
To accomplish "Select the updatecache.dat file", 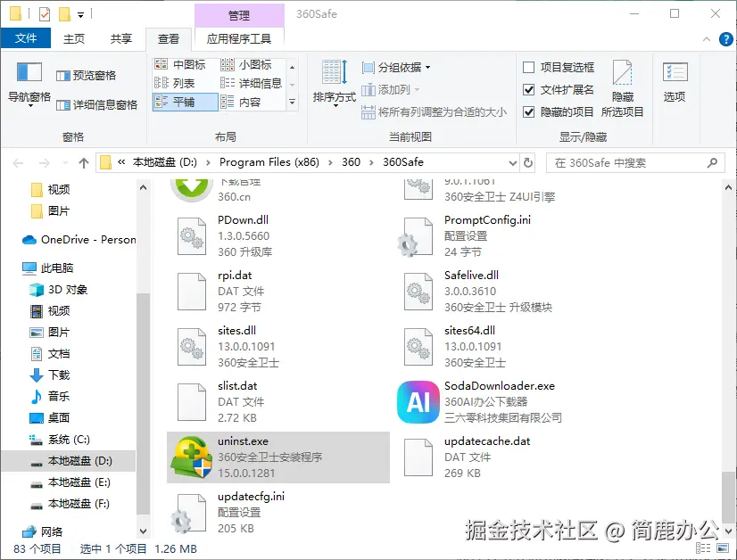I will coord(505,457).
